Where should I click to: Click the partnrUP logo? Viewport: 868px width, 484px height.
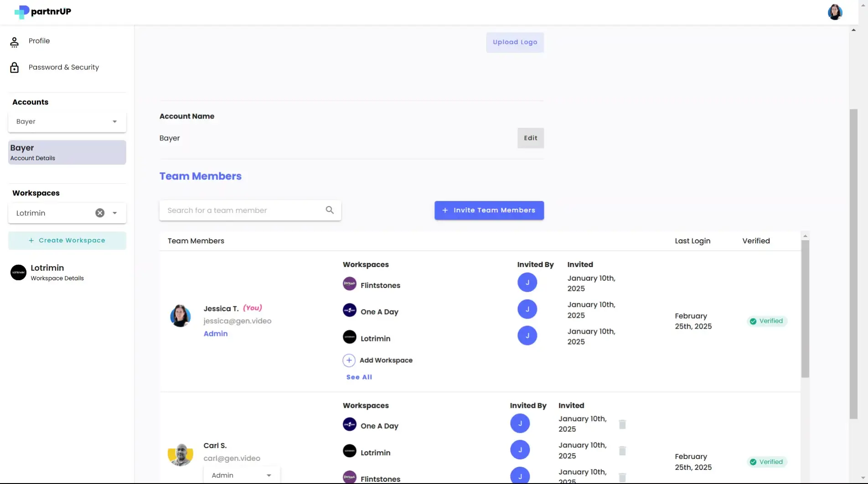tap(42, 12)
